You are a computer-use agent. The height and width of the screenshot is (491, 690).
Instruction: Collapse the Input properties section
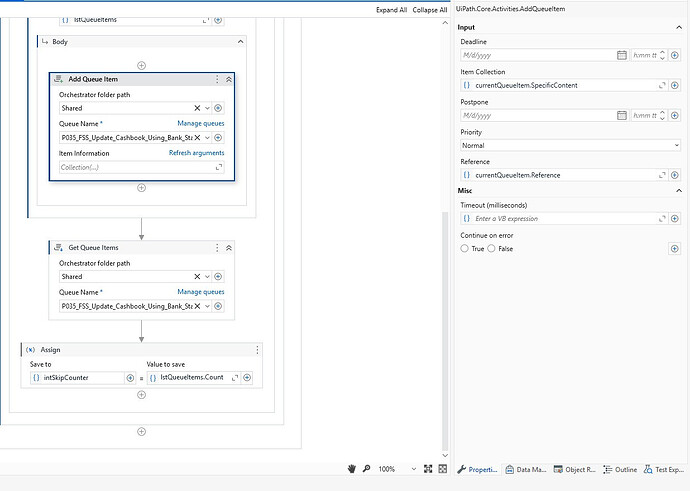(679, 27)
